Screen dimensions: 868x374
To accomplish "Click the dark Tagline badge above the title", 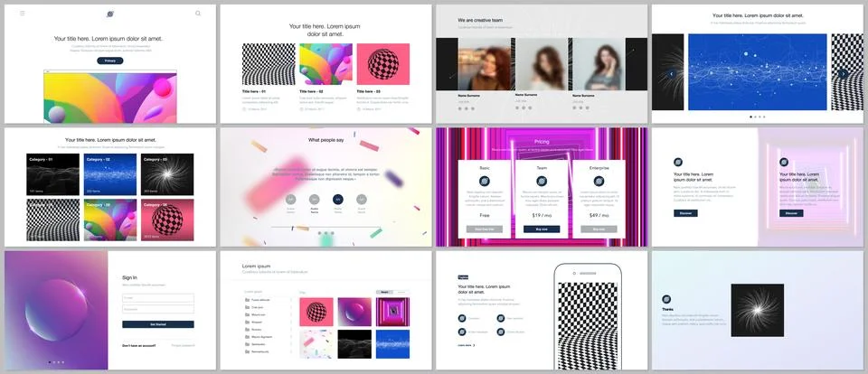I will pos(463,277).
